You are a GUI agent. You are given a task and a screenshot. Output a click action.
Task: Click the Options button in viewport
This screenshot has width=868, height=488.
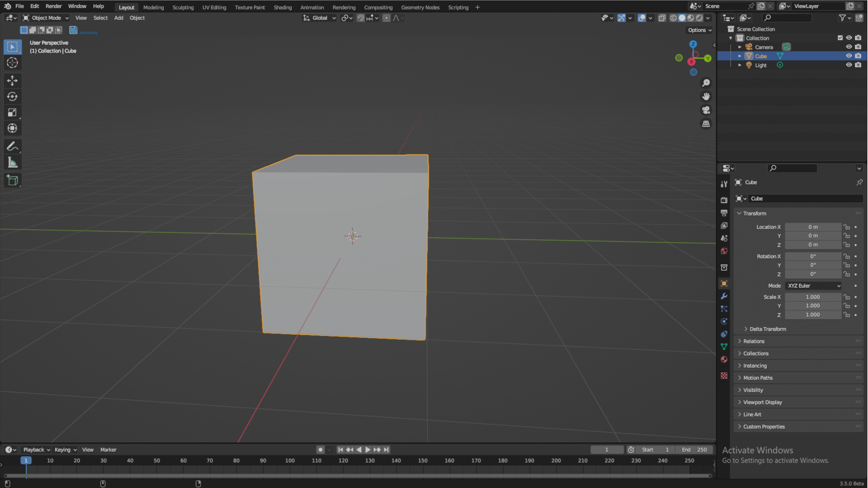700,30
